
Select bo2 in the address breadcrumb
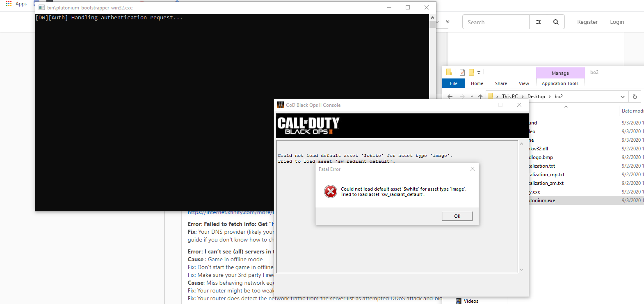tap(559, 97)
